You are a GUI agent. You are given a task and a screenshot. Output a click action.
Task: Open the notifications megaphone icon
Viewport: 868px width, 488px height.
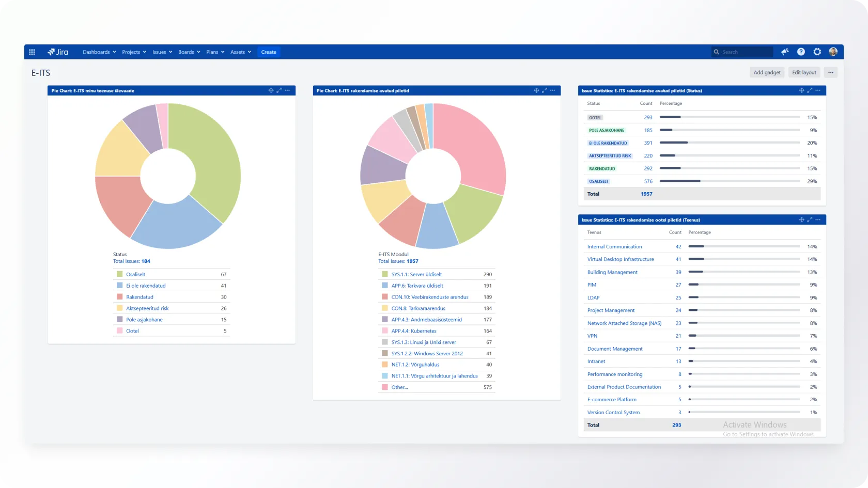pos(785,52)
